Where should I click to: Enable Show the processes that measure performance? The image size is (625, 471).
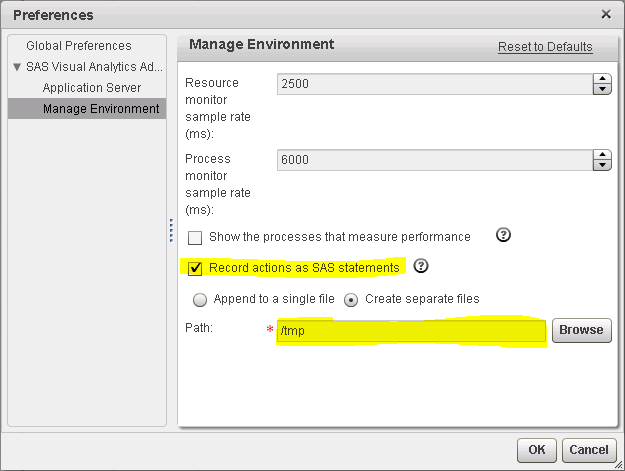195,238
